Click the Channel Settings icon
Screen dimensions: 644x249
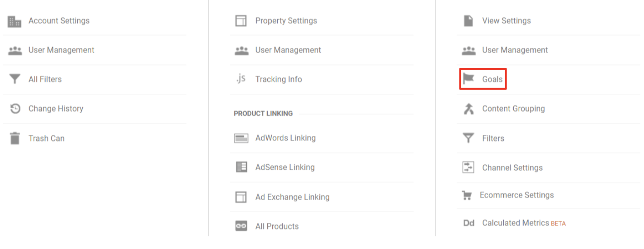[468, 168]
